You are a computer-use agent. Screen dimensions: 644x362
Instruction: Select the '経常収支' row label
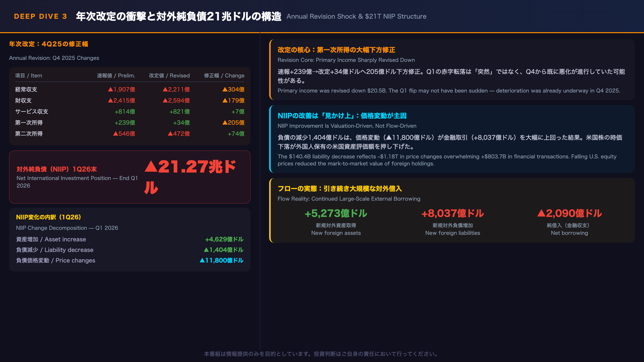pyautogui.click(x=26, y=89)
